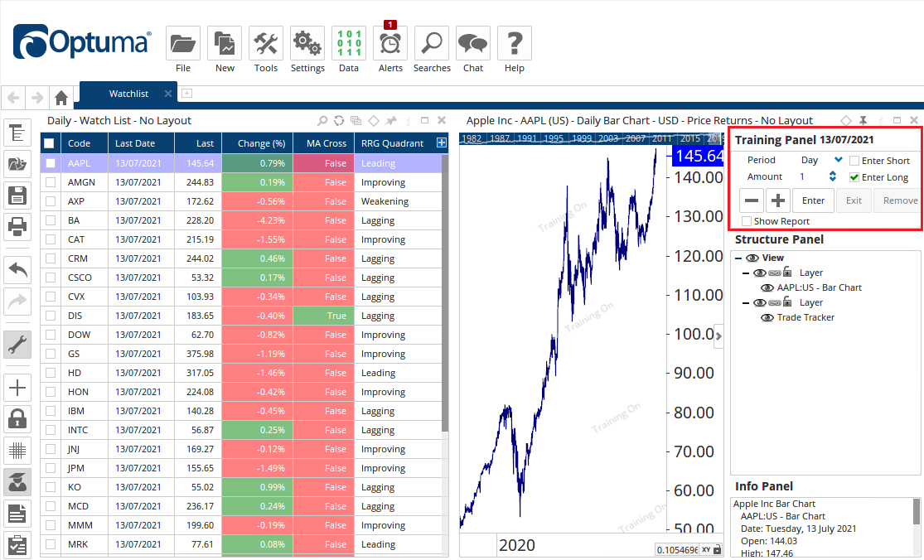This screenshot has width=924, height=560.
Task: Open Alerts alarm clock icon
Action: [390, 43]
